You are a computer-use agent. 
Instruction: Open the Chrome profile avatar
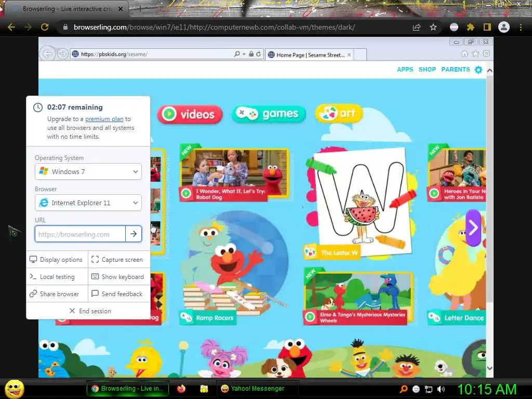(504, 27)
